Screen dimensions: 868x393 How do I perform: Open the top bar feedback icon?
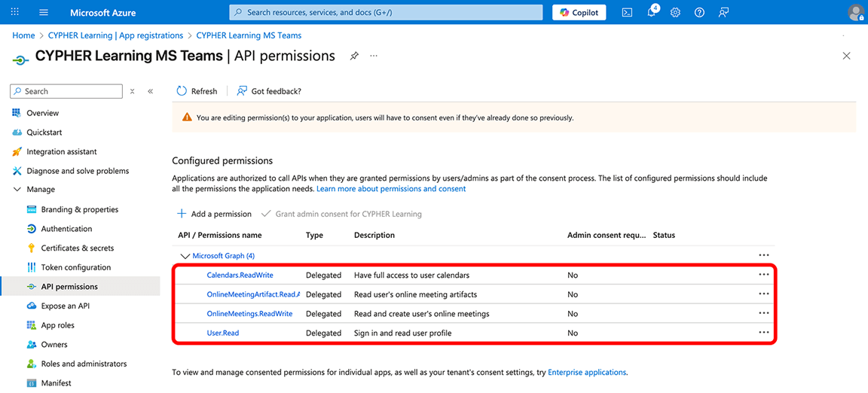(x=723, y=12)
